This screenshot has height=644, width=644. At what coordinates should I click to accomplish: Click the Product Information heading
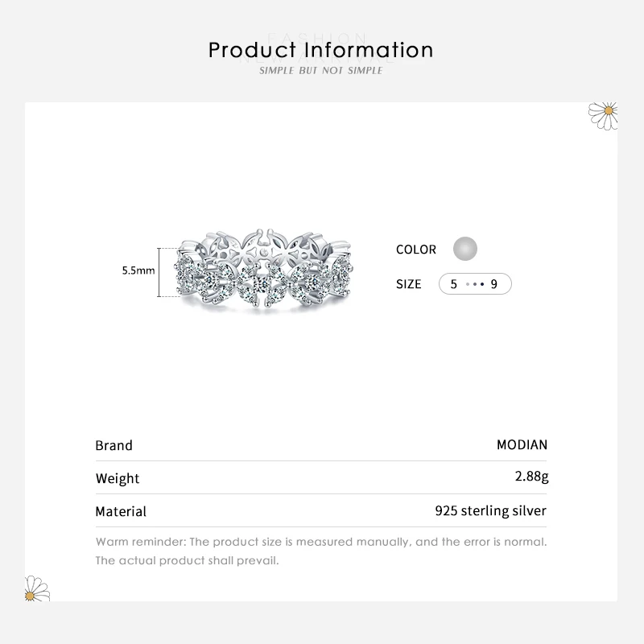(x=321, y=50)
